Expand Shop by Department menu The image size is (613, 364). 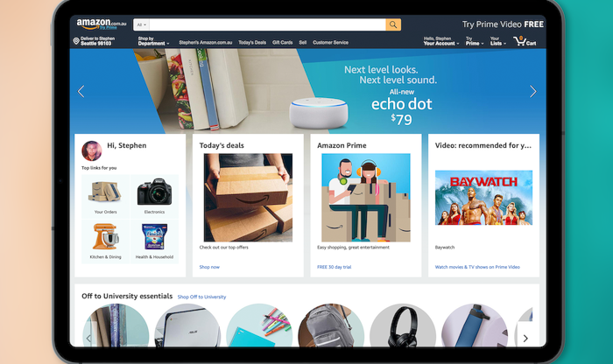coord(153,41)
